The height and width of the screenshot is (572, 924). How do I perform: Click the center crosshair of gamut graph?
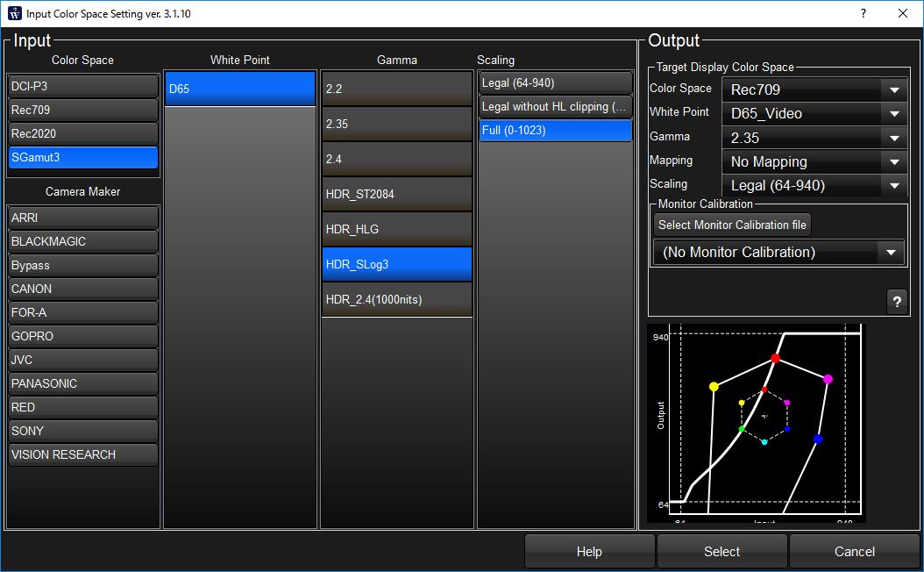(764, 416)
